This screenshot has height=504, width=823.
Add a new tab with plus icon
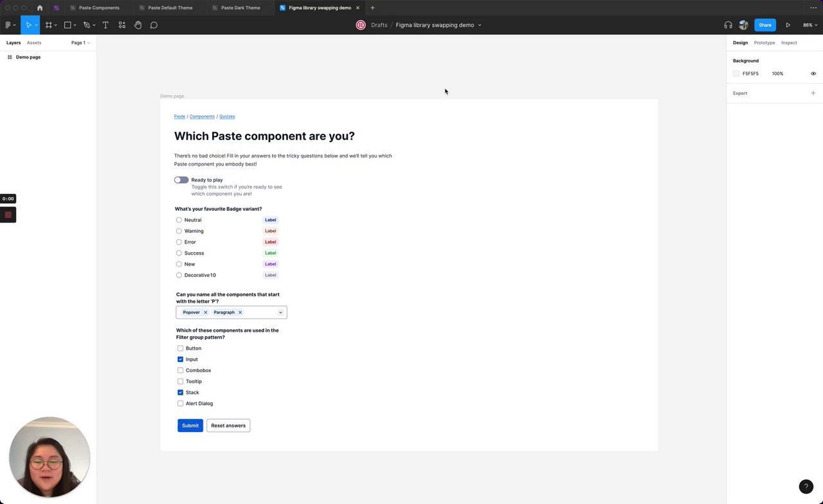point(372,8)
